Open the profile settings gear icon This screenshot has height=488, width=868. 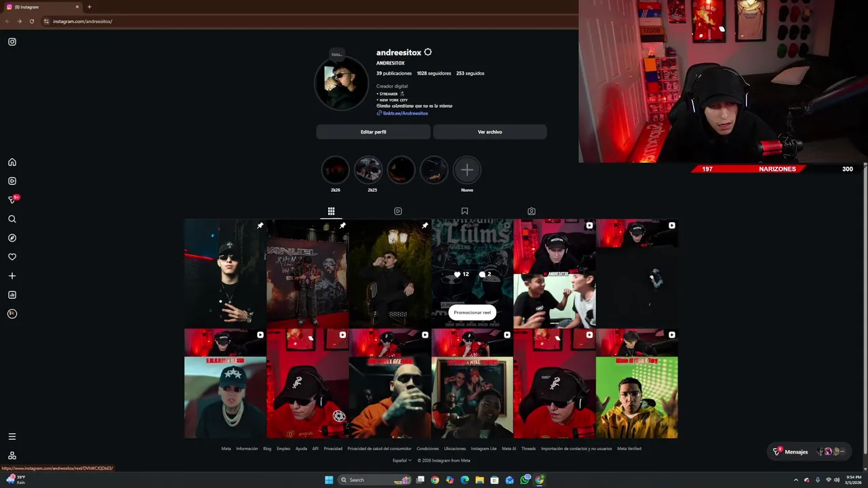(428, 52)
